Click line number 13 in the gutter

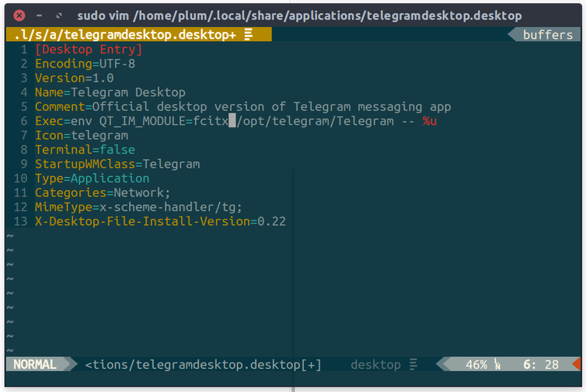point(21,221)
